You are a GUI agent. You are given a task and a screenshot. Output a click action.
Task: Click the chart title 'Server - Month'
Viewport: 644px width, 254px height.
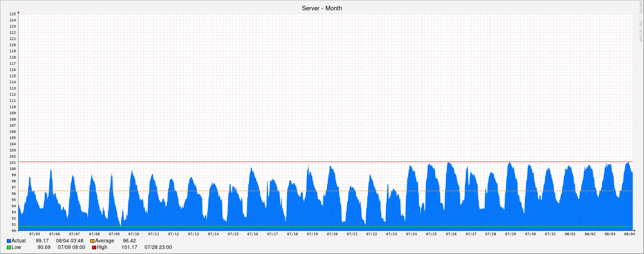(x=322, y=8)
